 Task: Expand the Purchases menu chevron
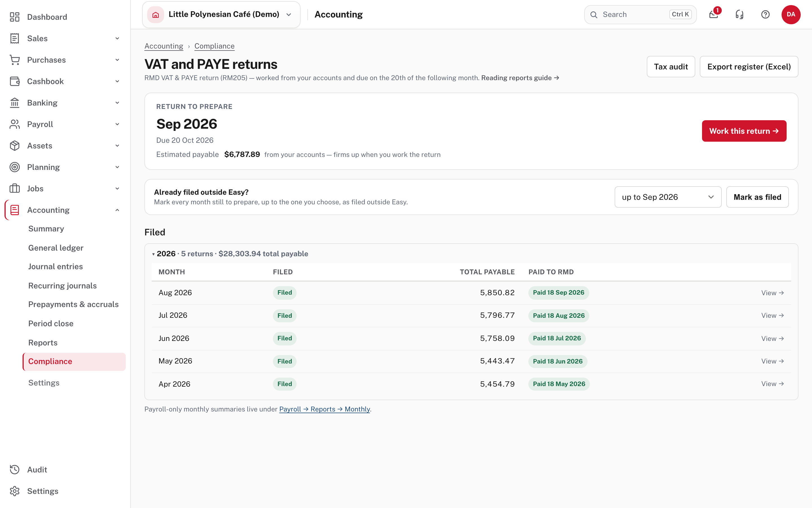click(117, 60)
